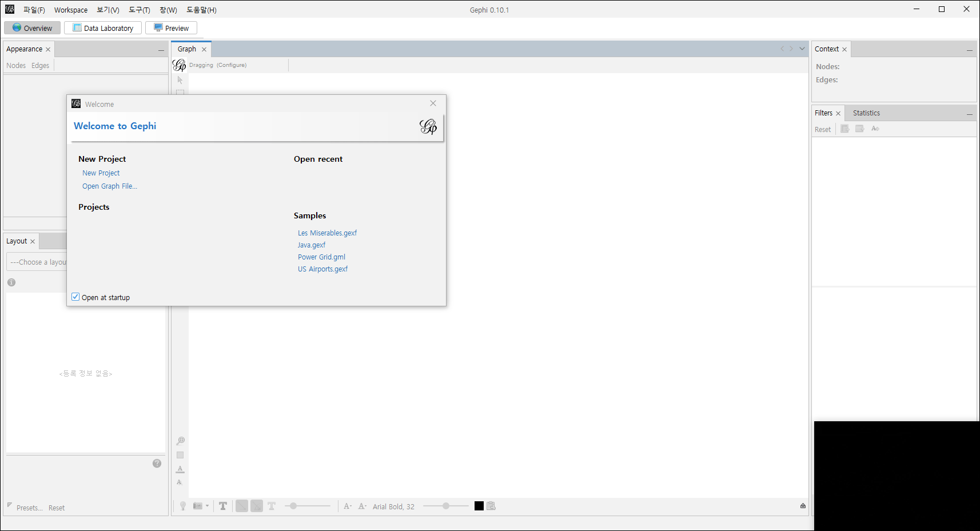Click the Gephi app icon in title bar

click(10, 9)
